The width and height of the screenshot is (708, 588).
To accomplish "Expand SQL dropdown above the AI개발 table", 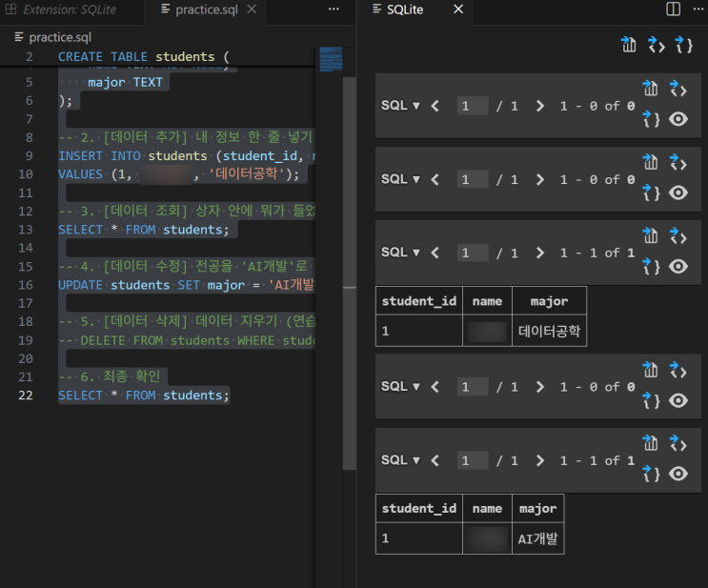I will (x=400, y=460).
